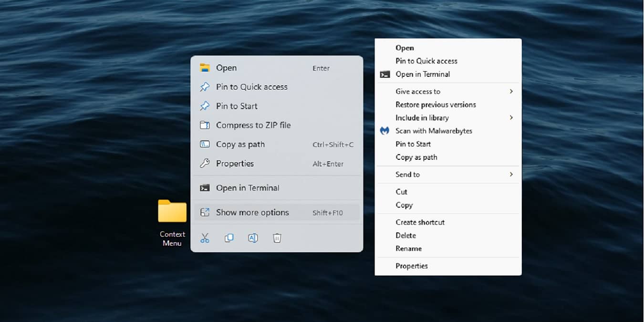Click the Malwarebytes scan icon
644x322 pixels.
(384, 131)
